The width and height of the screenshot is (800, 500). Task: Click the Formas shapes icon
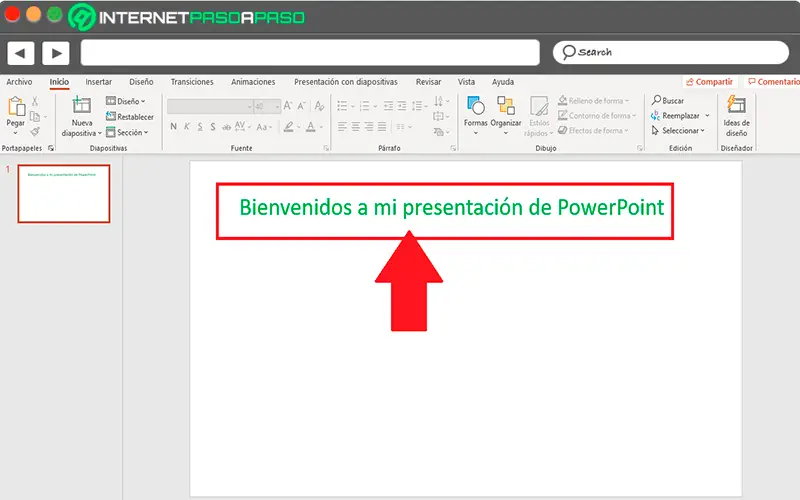476,106
